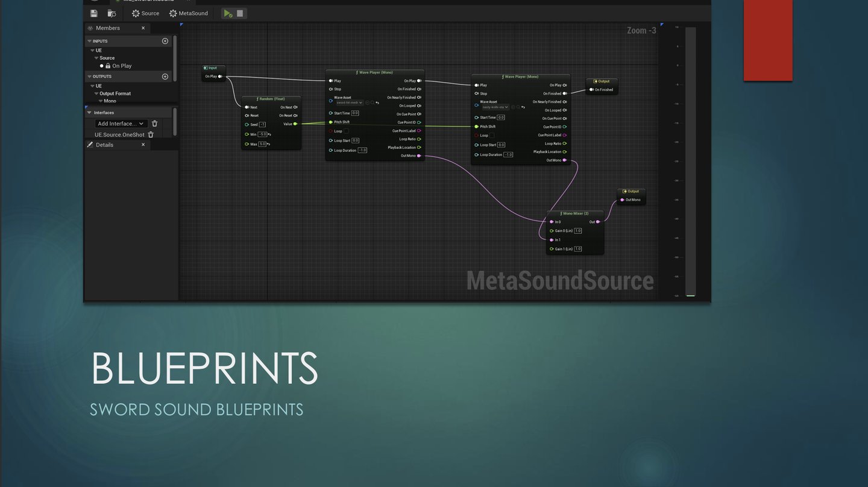Viewport: 868px width, 487px height.
Task: Reset the nasty-knife Wave Asset to default
Action: 523,107
